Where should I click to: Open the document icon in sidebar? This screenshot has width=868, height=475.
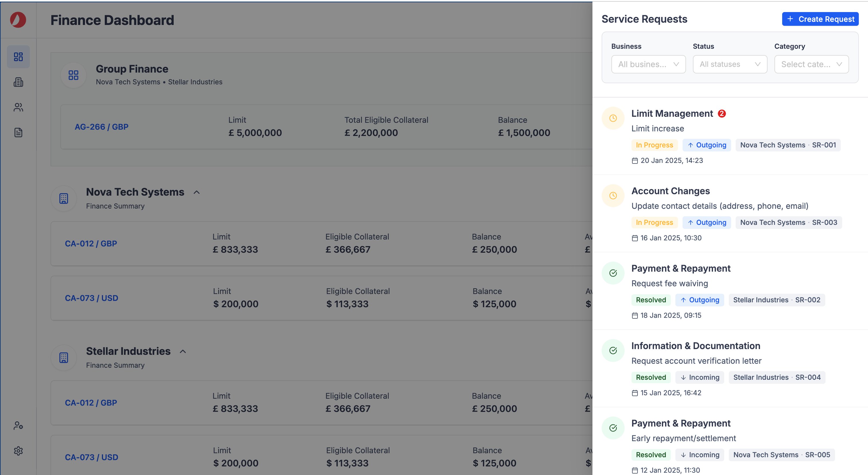click(x=18, y=133)
